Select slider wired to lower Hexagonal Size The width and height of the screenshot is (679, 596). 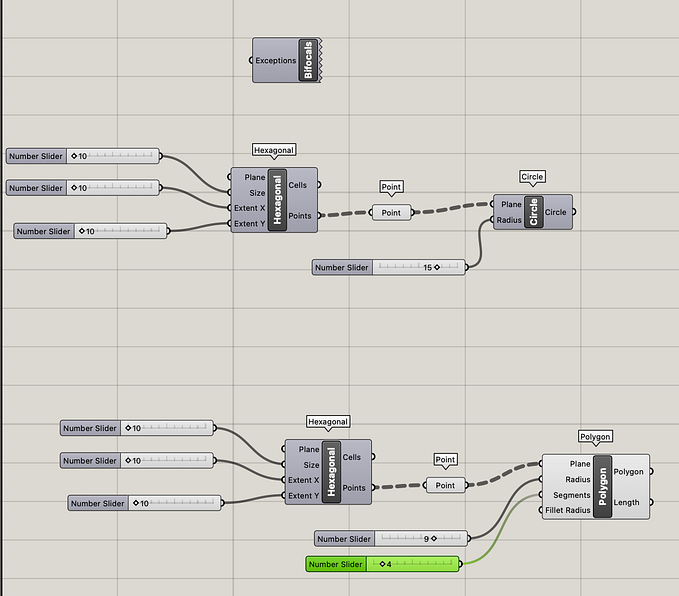(137, 428)
